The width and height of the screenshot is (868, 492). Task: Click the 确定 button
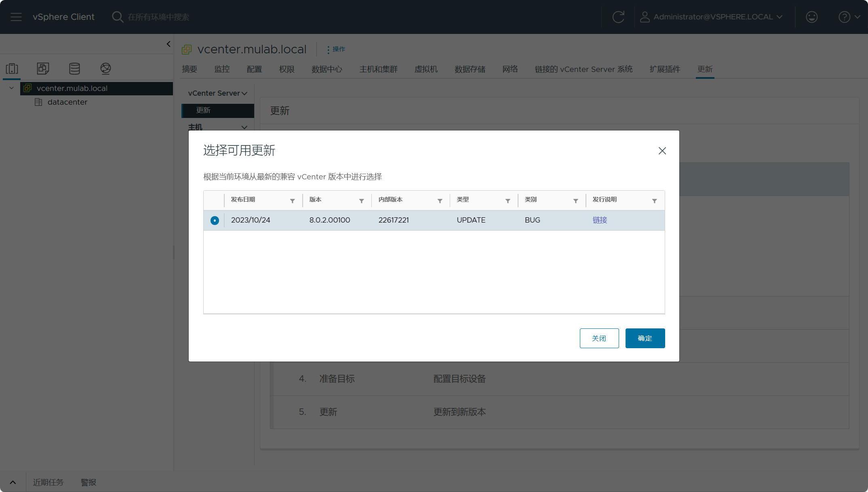point(645,338)
